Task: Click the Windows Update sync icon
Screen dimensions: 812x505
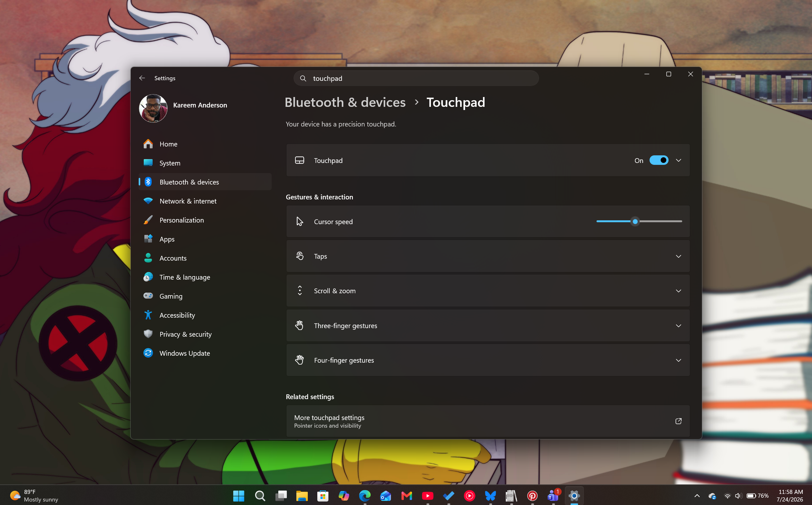Action: click(x=148, y=353)
